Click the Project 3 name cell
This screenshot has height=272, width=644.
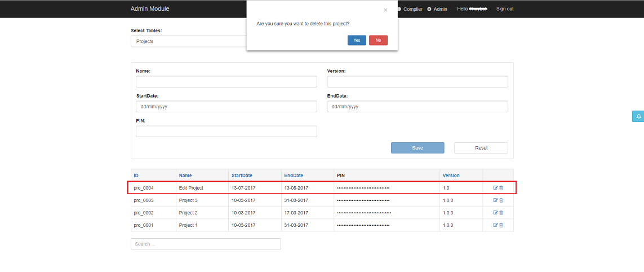[202, 200]
